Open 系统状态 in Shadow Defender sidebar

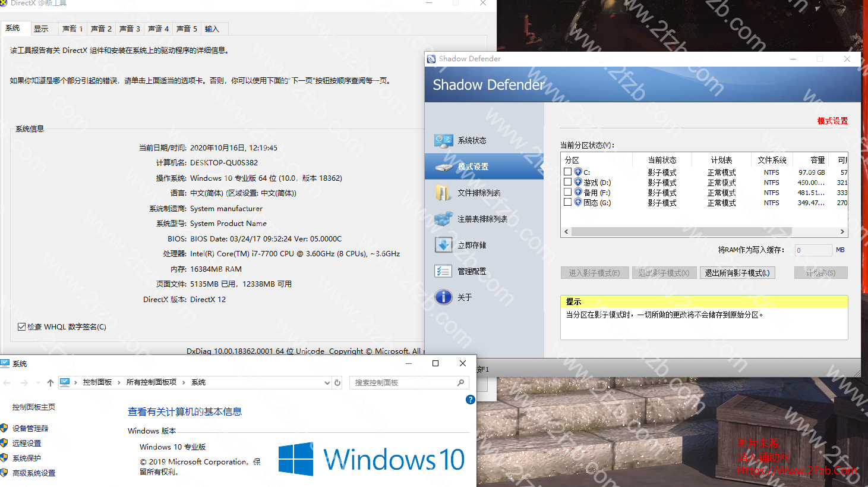472,140
